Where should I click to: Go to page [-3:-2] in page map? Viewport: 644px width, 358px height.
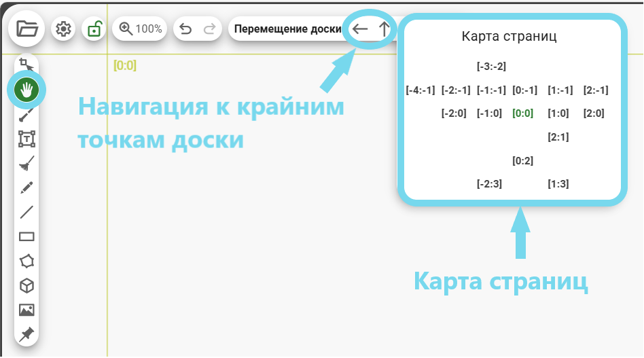pyautogui.click(x=491, y=67)
